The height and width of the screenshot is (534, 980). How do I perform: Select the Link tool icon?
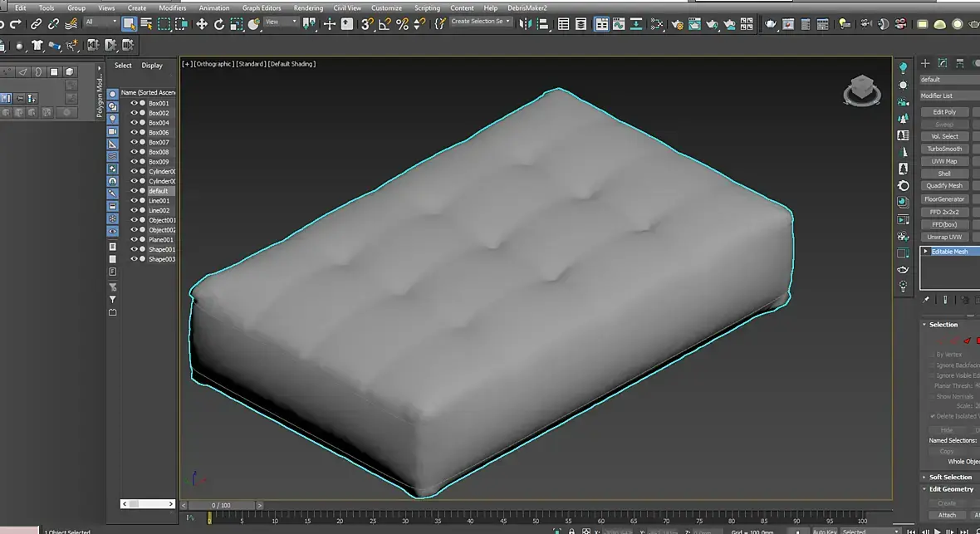37,24
